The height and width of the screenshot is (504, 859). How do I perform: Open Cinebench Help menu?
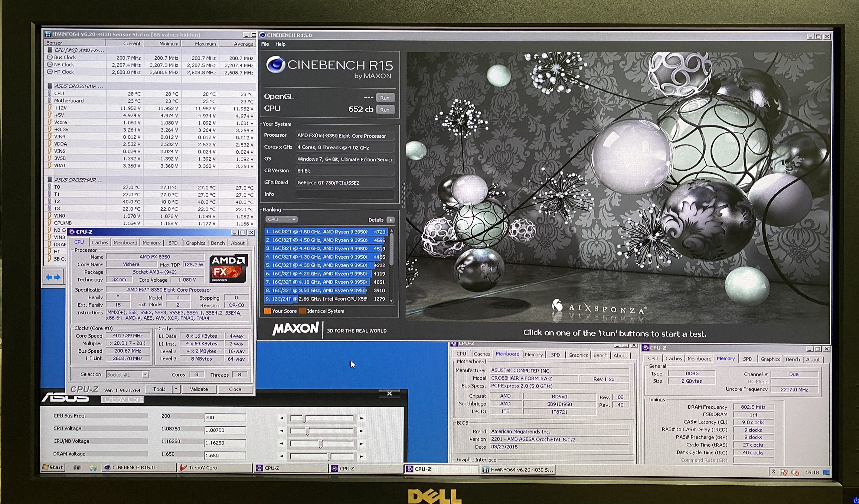coord(280,44)
